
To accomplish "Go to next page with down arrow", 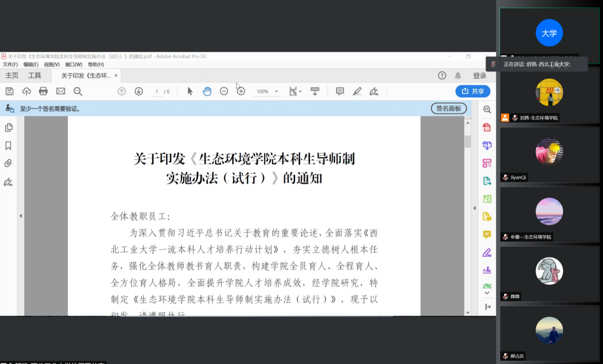I will [138, 91].
